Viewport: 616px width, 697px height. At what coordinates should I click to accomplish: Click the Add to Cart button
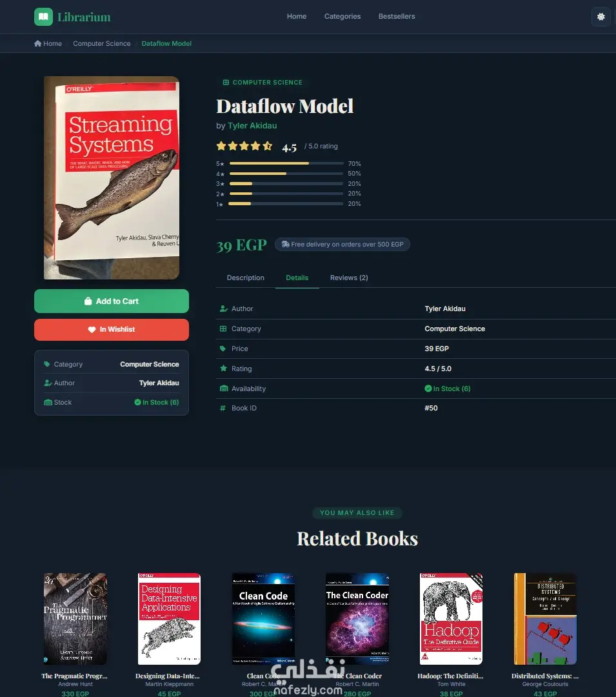pyautogui.click(x=112, y=301)
